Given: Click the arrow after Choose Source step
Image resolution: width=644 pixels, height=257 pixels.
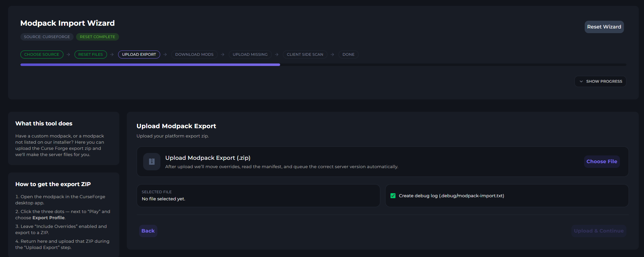Looking at the screenshot, I should point(68,54).
